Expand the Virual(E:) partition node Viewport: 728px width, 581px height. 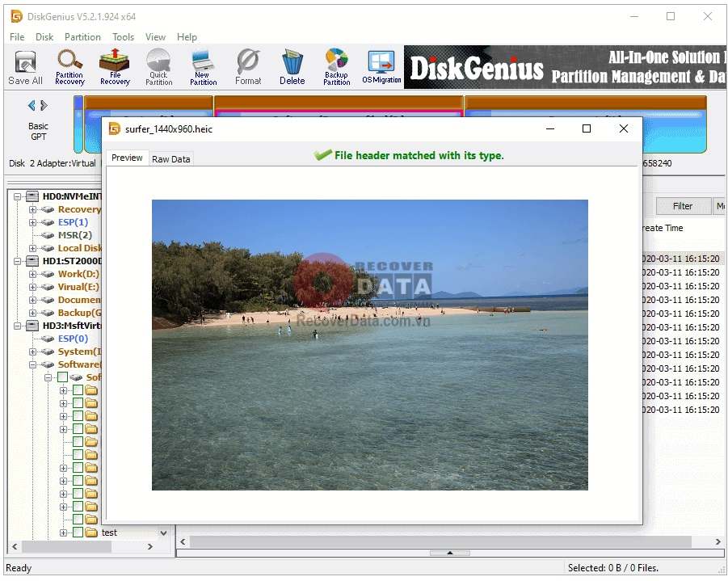[x=32, y=287]
